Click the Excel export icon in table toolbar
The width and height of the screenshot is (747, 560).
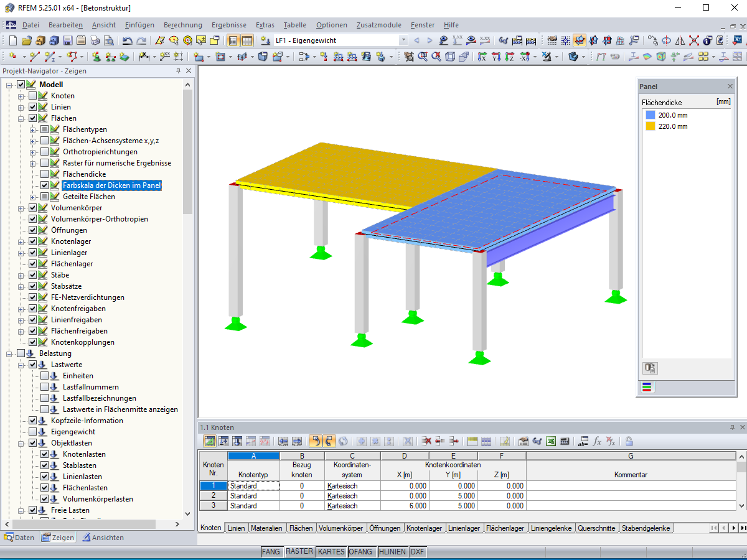coord(551,441)
